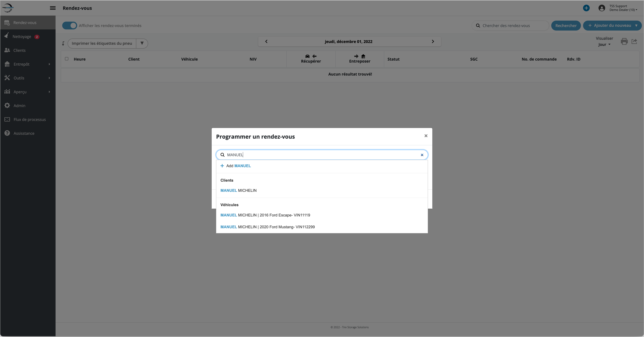Open Clients in the sidebar
The image size is (644, 337).
(19, 50)
